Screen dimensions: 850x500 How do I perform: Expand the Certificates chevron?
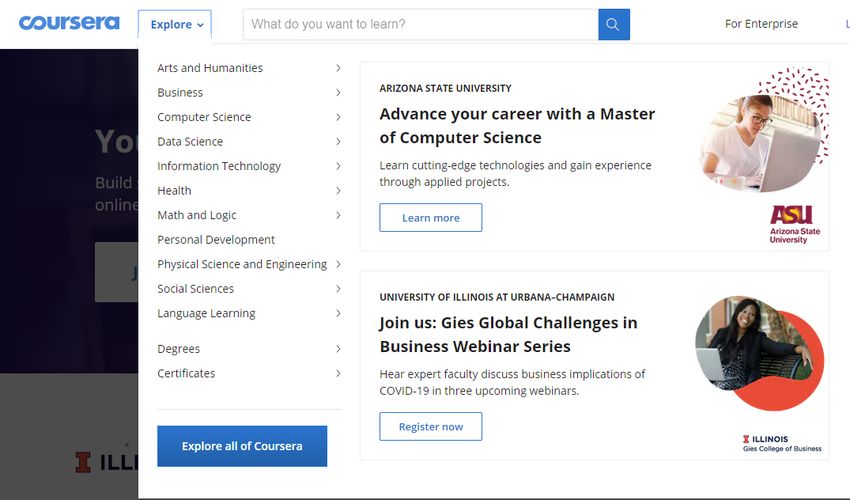[x=338, y=374]
